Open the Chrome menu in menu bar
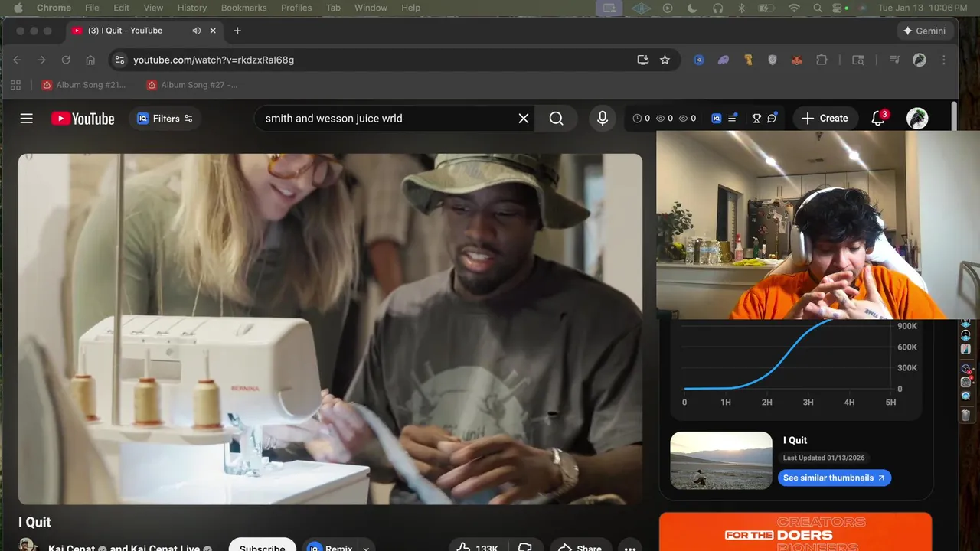The height and width of the screenshot is (551, 980). click(x=54, y=8)
